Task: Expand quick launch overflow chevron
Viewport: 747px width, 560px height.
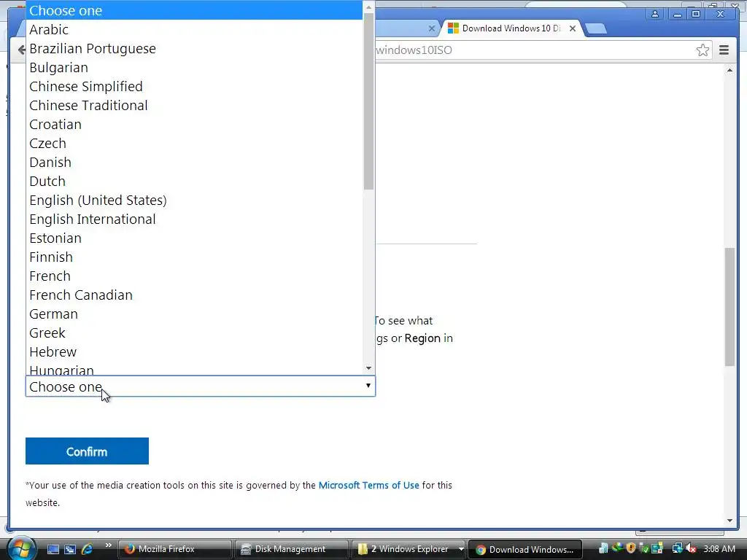Action: (x=108, y=545)
